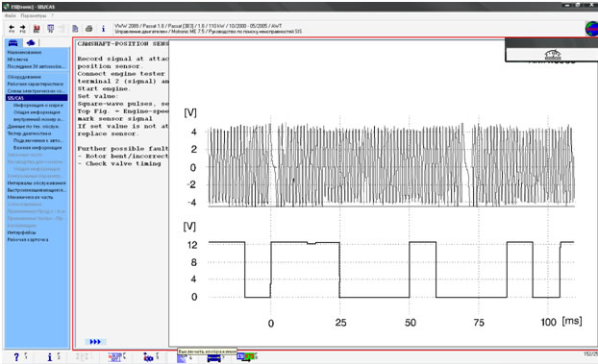Select the car vehicle tab icon
Image resolution: width=598 pixels, height=364 pixels.
click(x=13, y=42)
